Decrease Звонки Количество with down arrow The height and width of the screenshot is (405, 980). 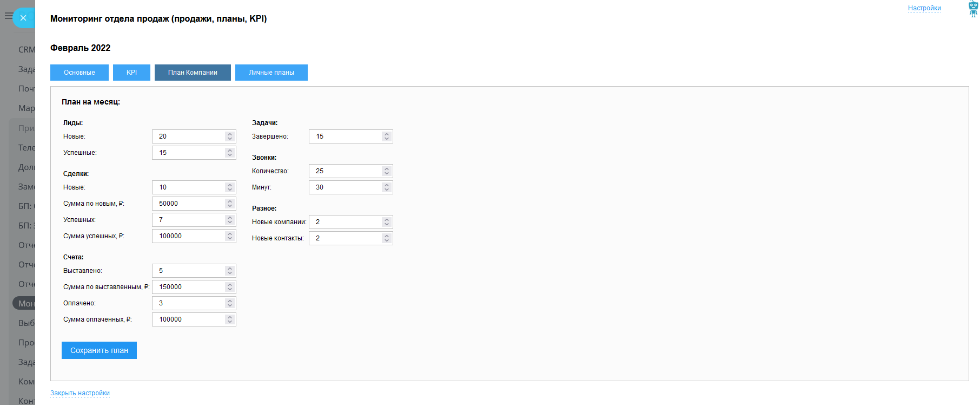click(x=387, y=174)
